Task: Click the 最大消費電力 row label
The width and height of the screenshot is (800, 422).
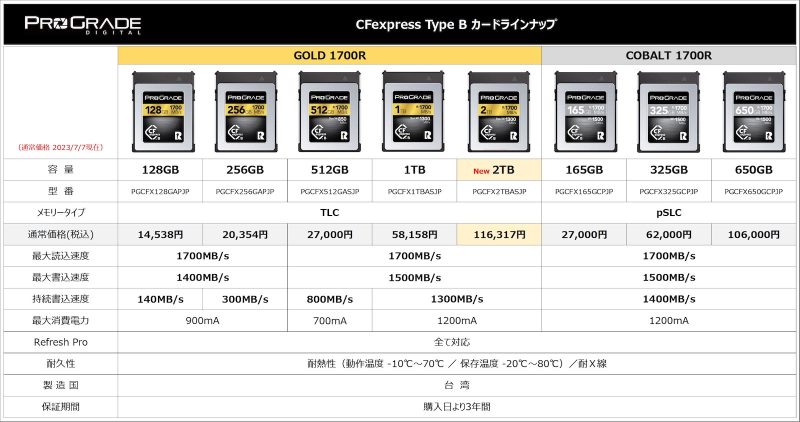Action: (61, 320)
